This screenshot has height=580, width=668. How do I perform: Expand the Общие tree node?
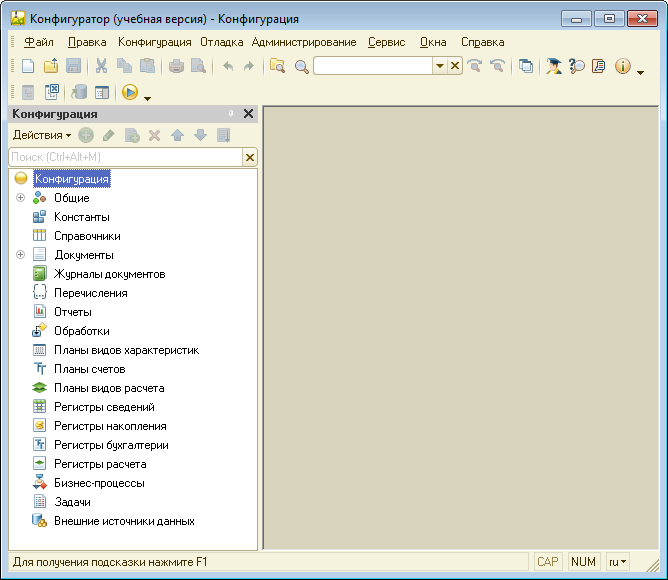(x=20, y=198)
